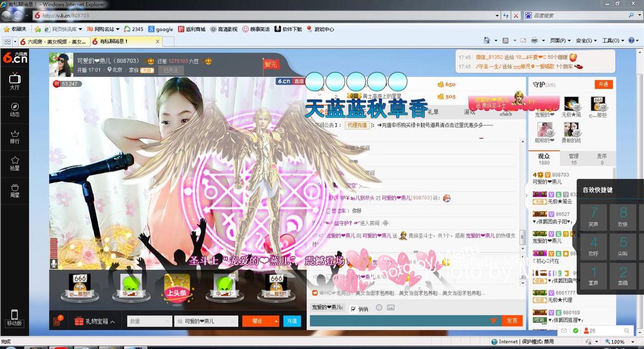Click the search magnifier in the Baidu box
644x349 pixels.
point(632,16)
